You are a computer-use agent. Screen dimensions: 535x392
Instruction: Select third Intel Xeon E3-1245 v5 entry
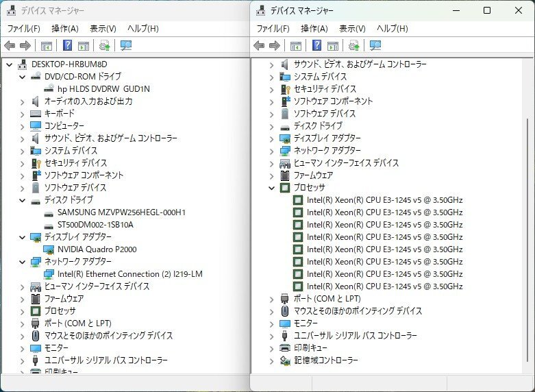384,225
